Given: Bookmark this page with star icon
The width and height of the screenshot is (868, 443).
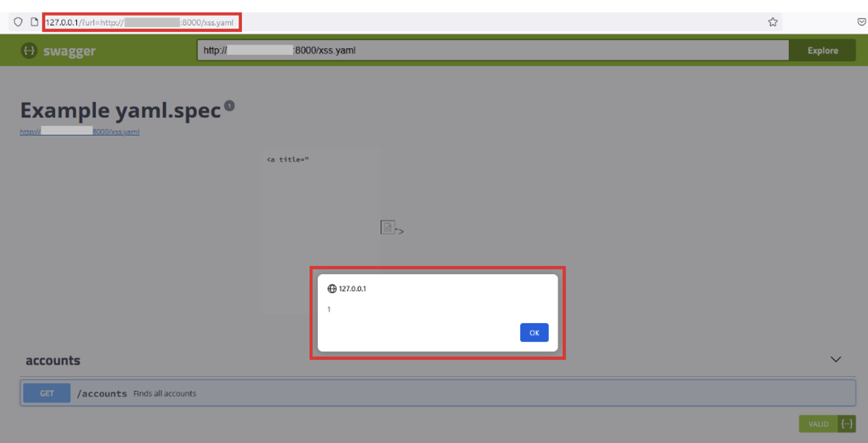Looking at the screenshot, I should pyautogui.click(x=772, y=22).
